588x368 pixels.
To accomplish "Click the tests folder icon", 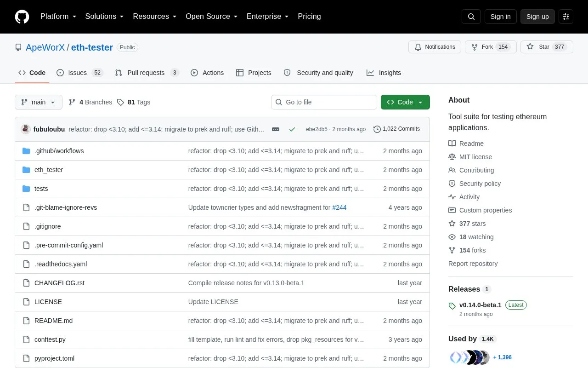I will (x=26, y=189).
